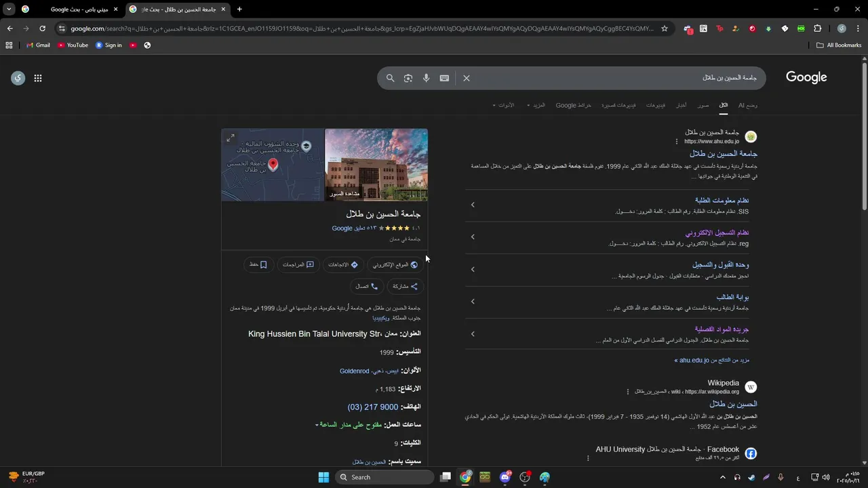Open the Google apps grid icon
Image resolution: width=868 pixels, height=488 pixels.
[x=38, y=78]
